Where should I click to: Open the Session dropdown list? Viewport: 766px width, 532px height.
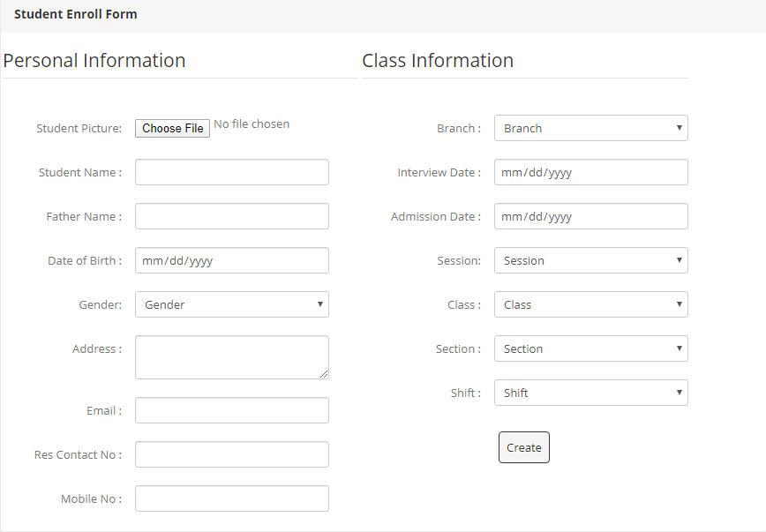coord(590,260)
